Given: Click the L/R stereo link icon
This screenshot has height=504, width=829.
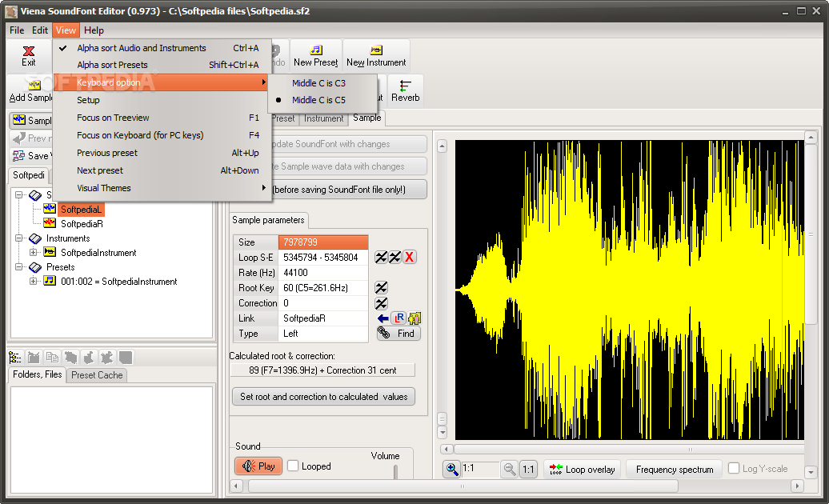Looking at the screenshot, I should click(399, 318).
